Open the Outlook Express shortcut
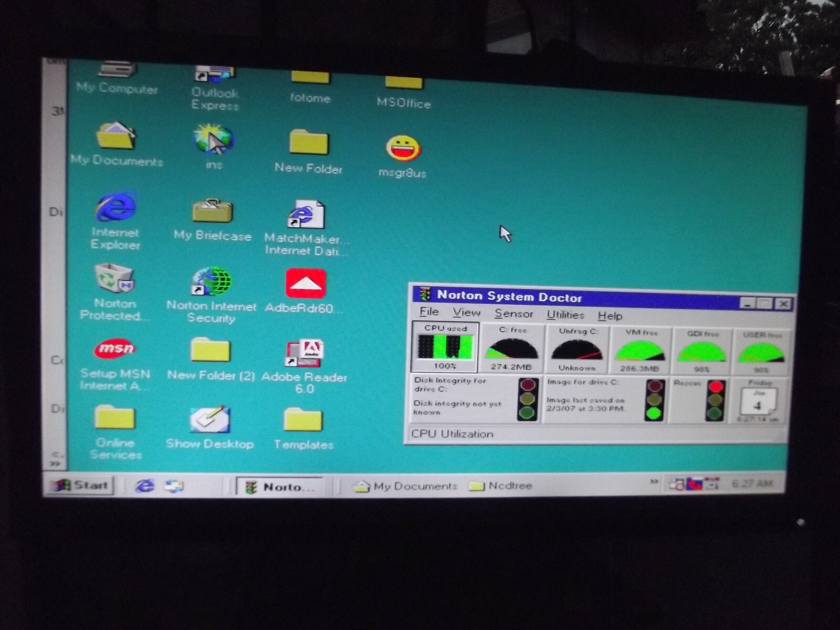The image size is (840, 630). coord(214,88)
